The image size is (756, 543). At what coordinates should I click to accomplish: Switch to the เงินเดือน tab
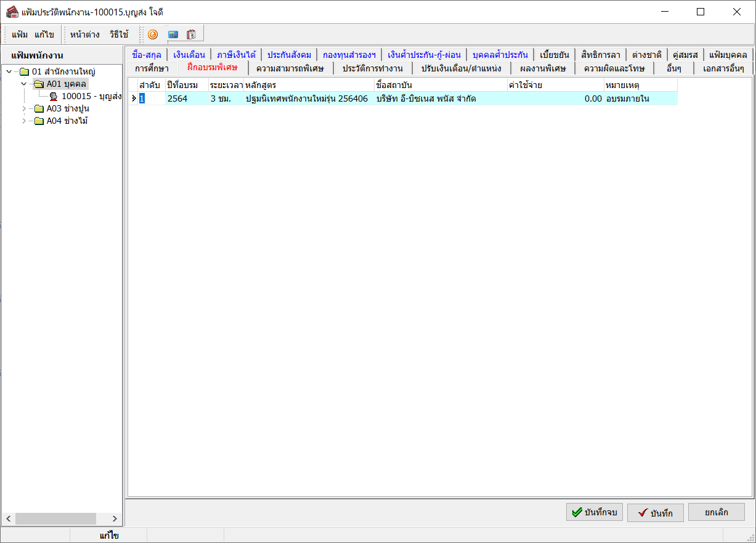189,54
